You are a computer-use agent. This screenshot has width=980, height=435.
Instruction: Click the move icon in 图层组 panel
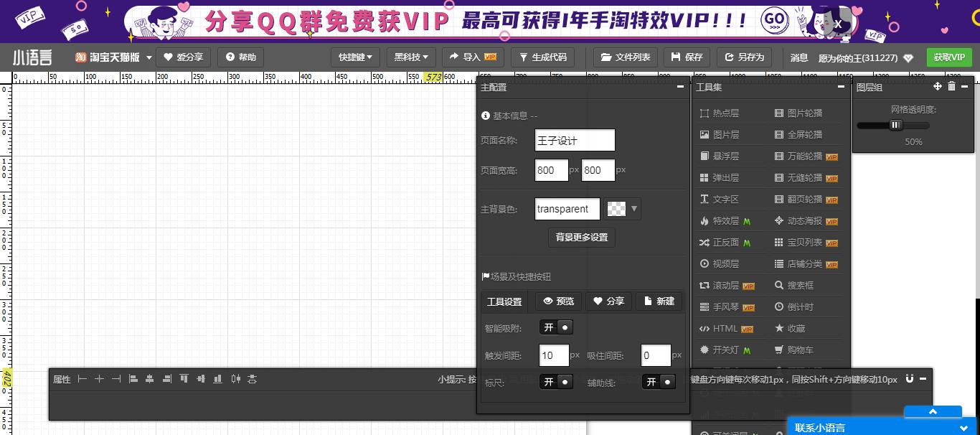[x=937, y=86]
